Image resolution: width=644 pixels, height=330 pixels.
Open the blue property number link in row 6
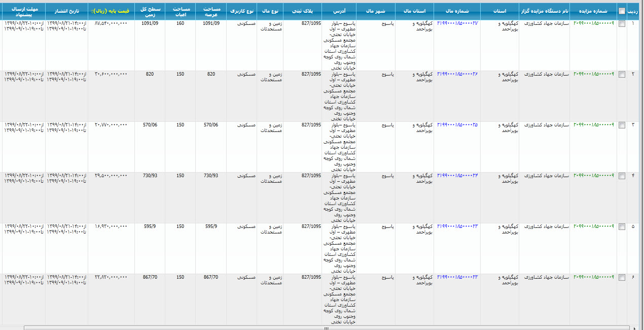[457, 277]
